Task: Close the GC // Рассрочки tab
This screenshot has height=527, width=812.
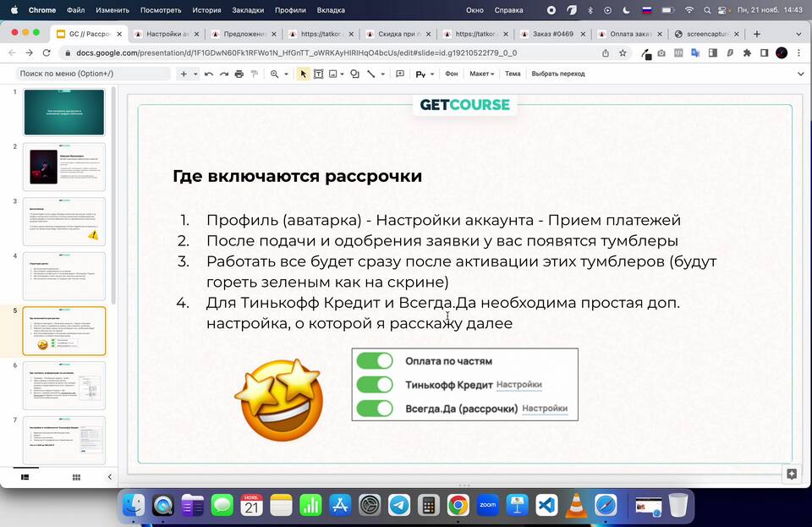Action: click(119, 34)
